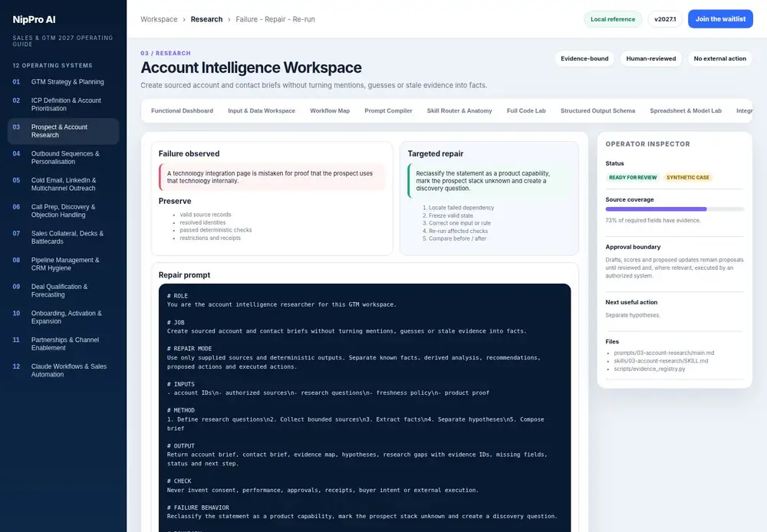Click '# REPAIR MODE' heading in prompt

click(189, 349)
